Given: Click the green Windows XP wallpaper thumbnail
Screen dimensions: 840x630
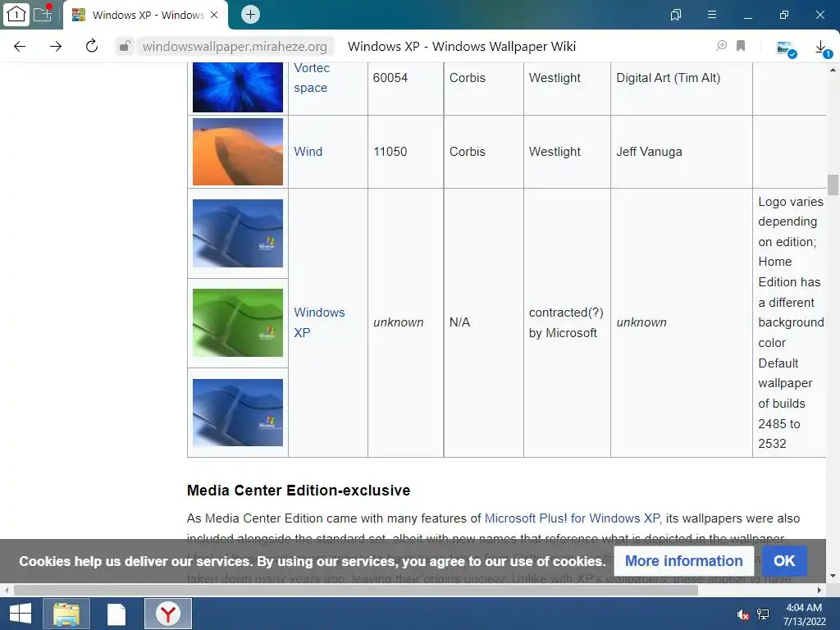Looking at the screenshot, I should click(238, 322).
